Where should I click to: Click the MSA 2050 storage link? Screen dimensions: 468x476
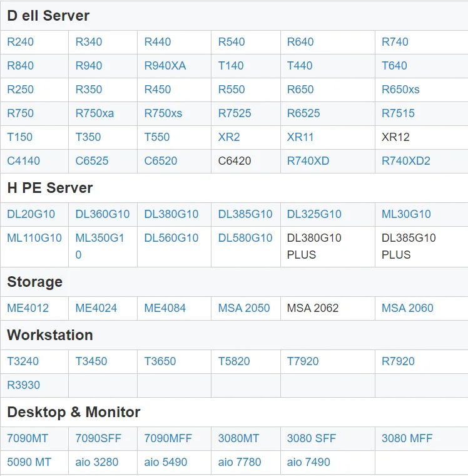[244, 308]
